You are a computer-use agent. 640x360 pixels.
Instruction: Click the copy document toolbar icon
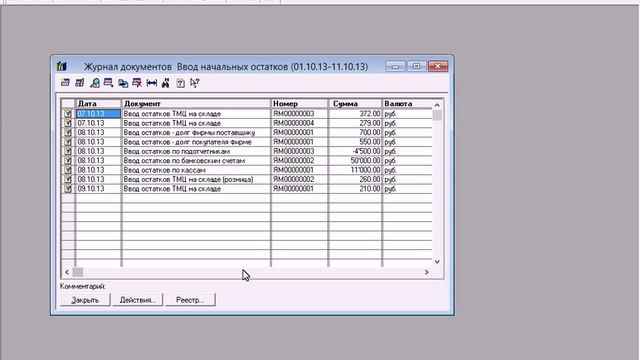pyautogui.click(x=123, y=83)
